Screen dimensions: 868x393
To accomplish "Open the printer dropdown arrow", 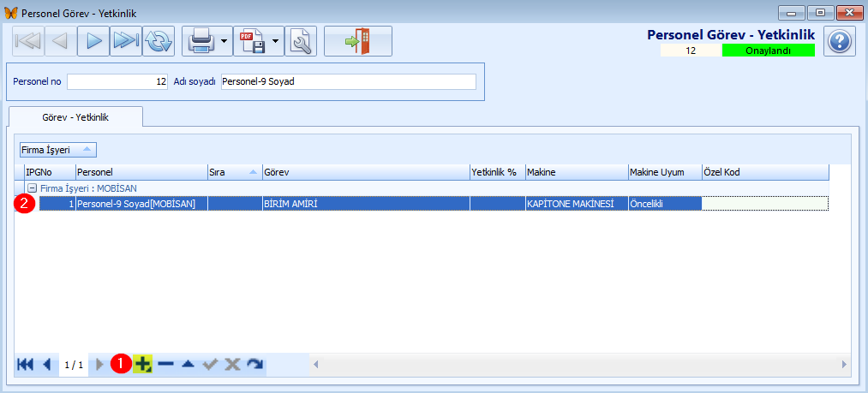I will [x=224, y=41].
